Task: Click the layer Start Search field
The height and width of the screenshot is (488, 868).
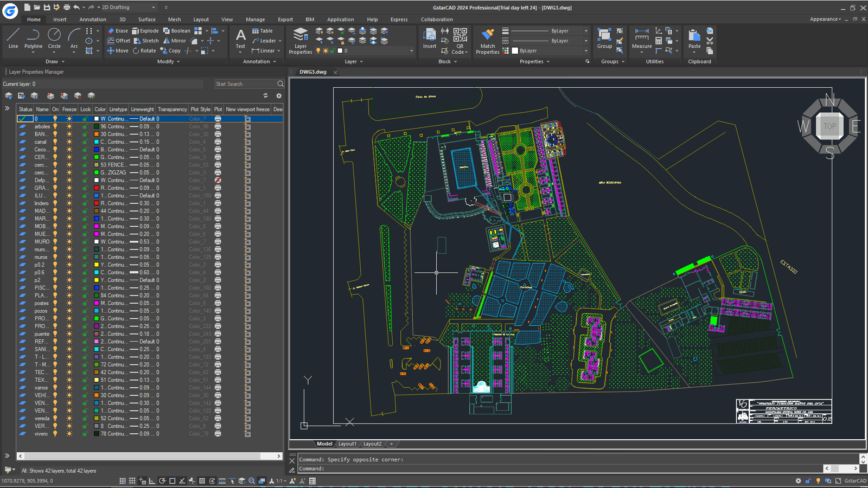Action: coord(245,84)
